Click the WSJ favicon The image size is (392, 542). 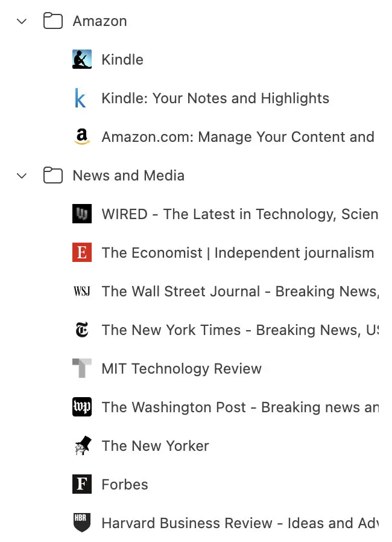[x=81, y=292]
